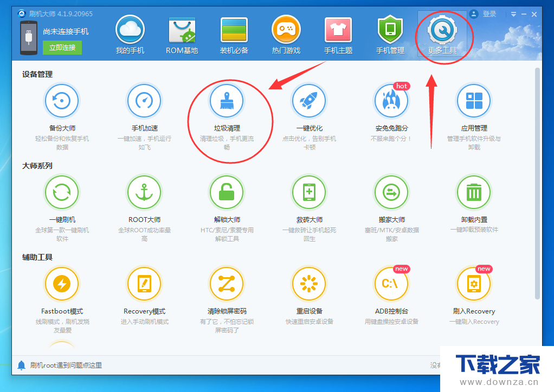Open ROOT大师 anchor icon
The image size is (554, 392).
[144, 192]
